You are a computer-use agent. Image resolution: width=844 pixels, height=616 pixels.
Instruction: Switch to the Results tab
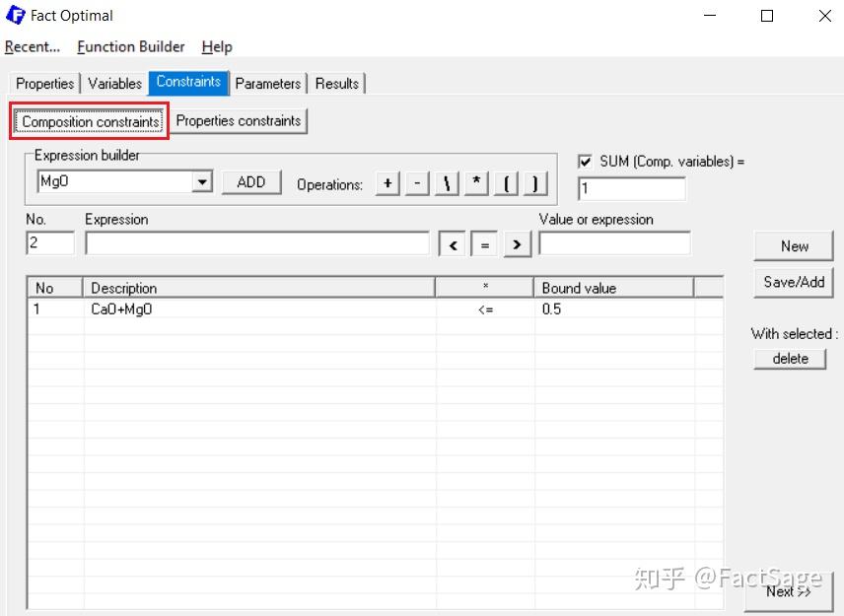tap(337, 83)
